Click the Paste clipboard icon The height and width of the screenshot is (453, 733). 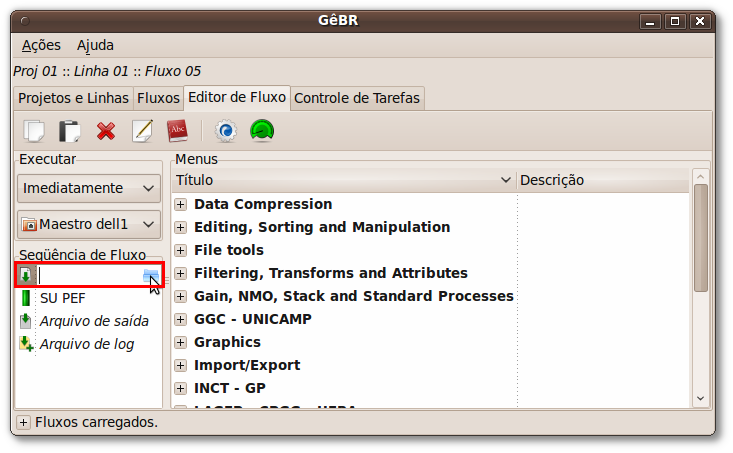click(70, 131)
